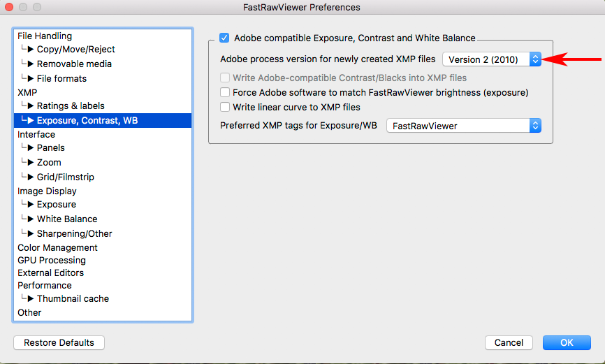Open the GPU Processing category
Screen dimensions: 605x364
click(52, 260)
